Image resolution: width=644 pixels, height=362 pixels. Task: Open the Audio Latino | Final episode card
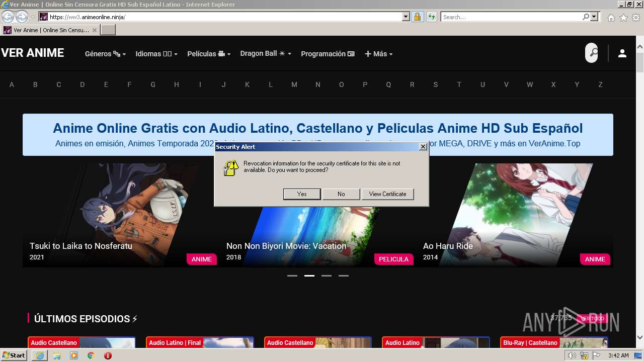tap(200, 342)
